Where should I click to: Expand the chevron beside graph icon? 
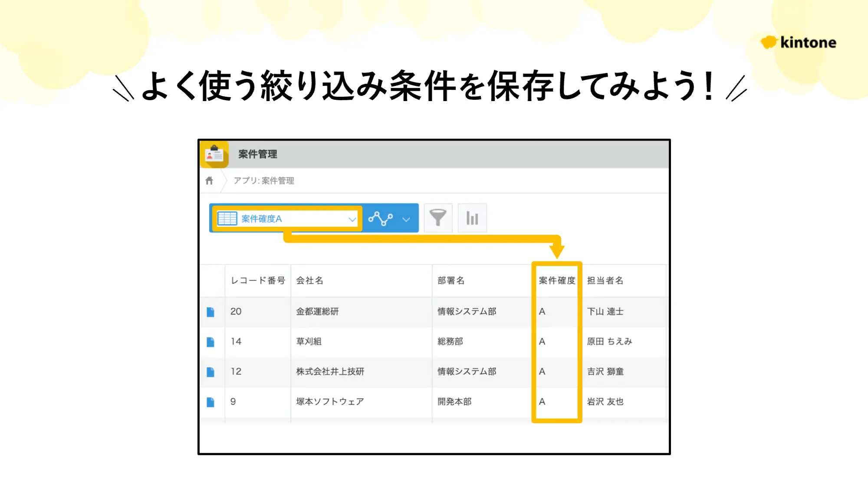click(406, 219)
